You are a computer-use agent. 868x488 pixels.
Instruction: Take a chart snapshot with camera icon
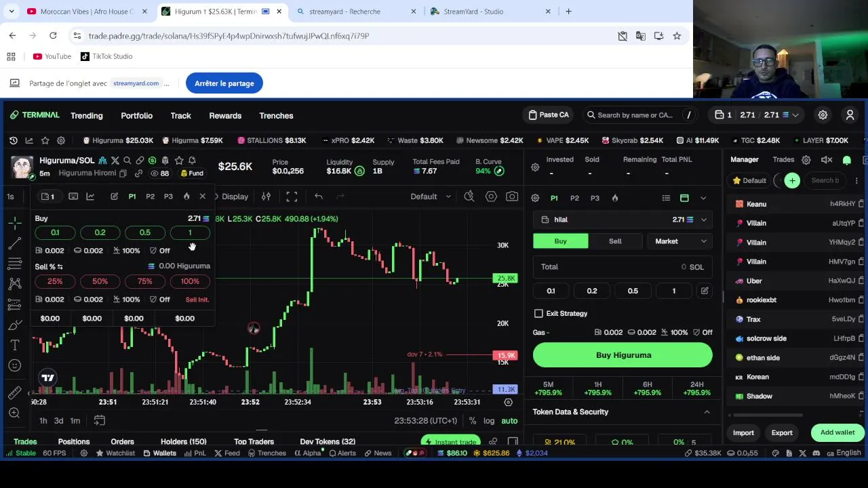pos(512,197)
